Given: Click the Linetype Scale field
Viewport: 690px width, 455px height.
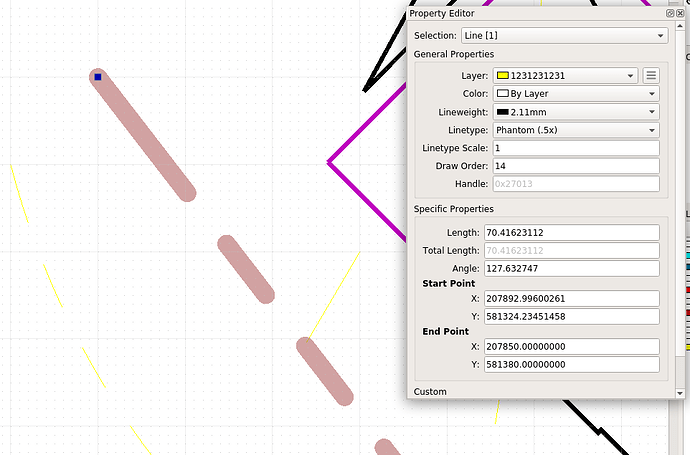Looking at the screenshot, I should pyautogui.click(x=576, y=148).
